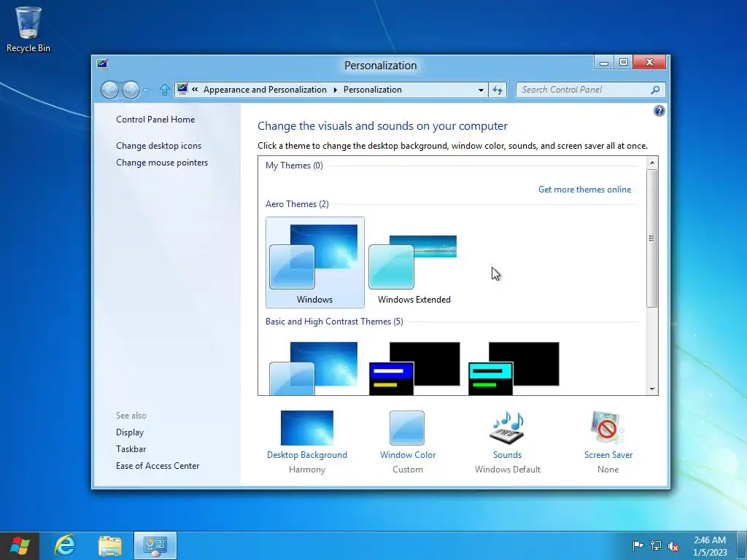Click the Control Panel taskbar button
Viewport: 747px width, 560px height.
point(155,545)
